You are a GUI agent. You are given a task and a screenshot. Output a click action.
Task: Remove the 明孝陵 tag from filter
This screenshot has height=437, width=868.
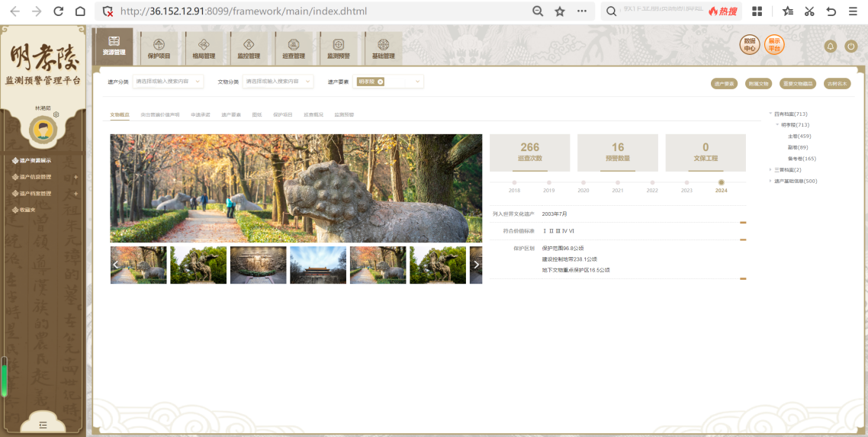point(380,82)
